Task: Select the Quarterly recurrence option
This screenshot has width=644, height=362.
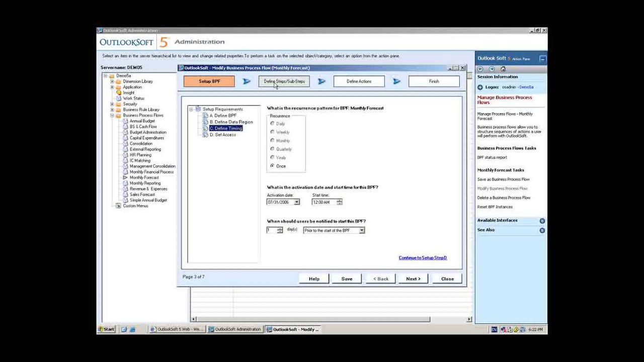Action: point(281,149)
